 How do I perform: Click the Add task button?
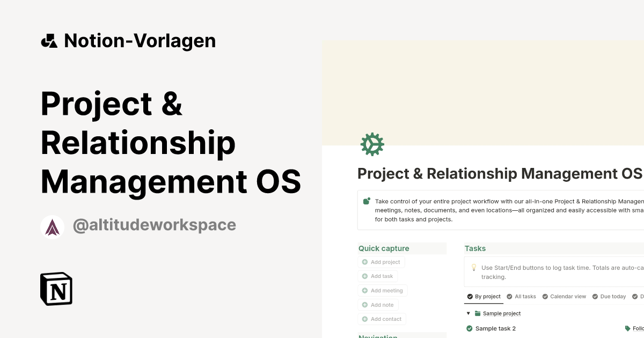pyautogui.click(x=378, y=276)
